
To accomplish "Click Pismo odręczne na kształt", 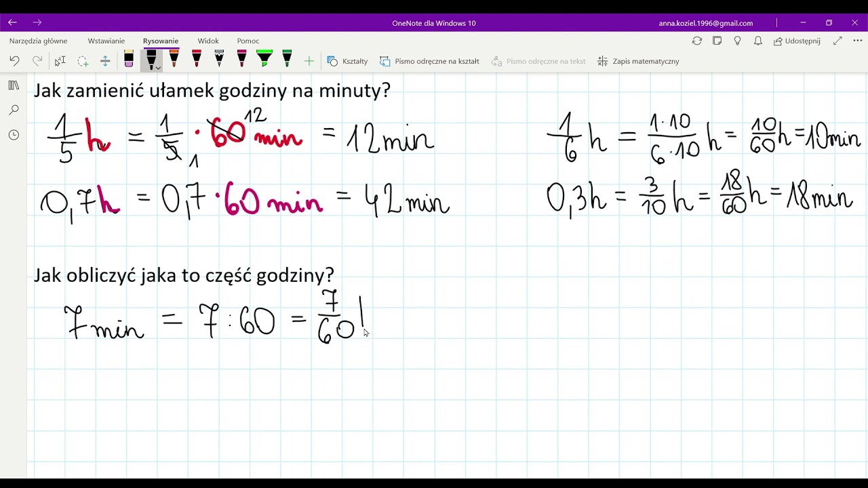I will tap(429, 61).
